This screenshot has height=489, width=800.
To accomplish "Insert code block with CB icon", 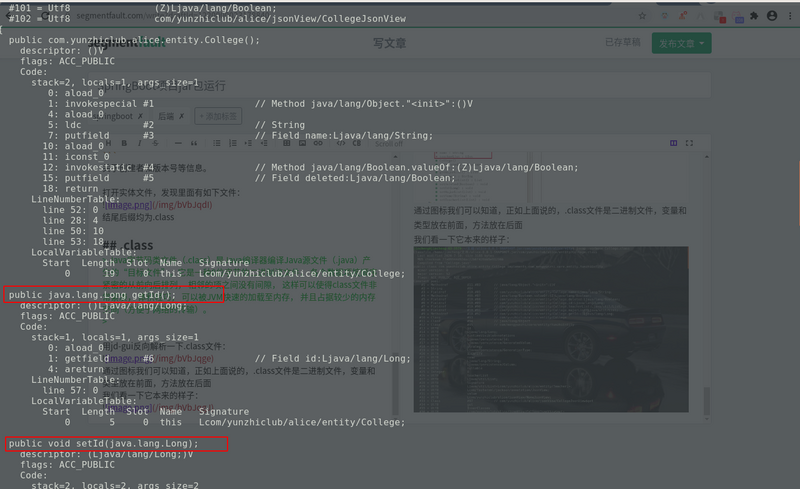I will (x=357, y=143).
